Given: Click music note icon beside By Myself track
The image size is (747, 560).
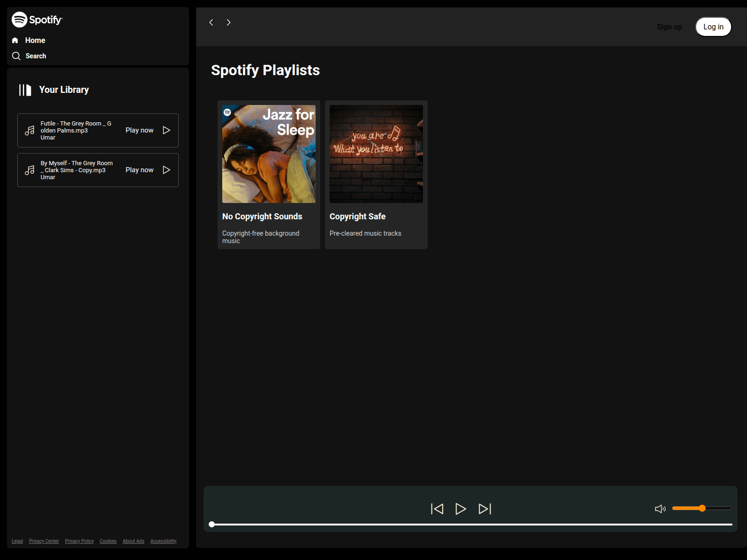Looking at the screenshot, I should click(29, 170).
